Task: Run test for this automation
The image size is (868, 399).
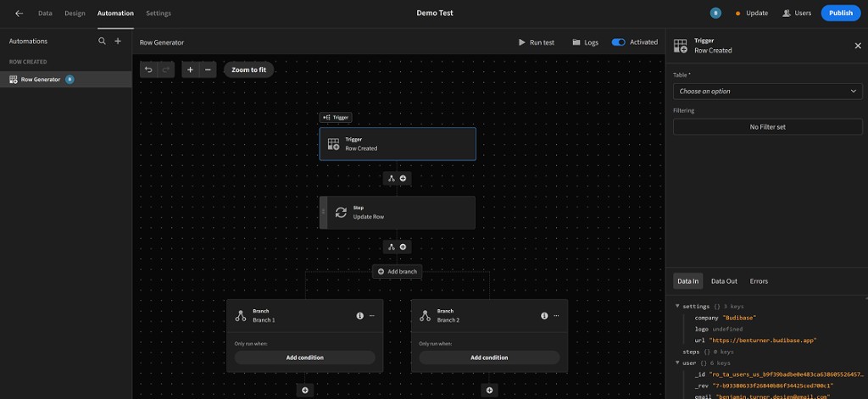Action: coord(537,42)
